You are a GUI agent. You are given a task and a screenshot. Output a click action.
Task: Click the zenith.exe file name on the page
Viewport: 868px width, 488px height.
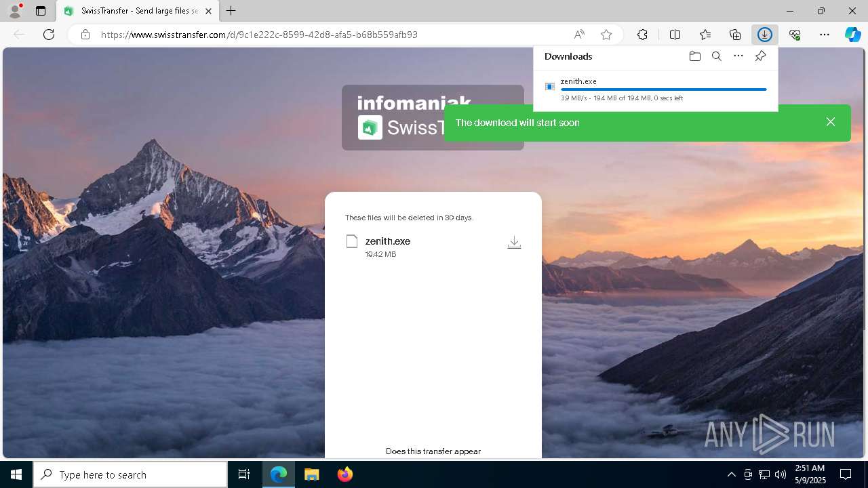click(388, 241)
